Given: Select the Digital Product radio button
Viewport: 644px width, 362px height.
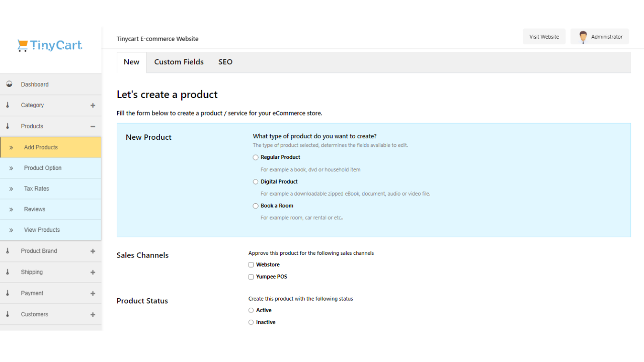Looking at the screenshot, I should pos(256,182).
